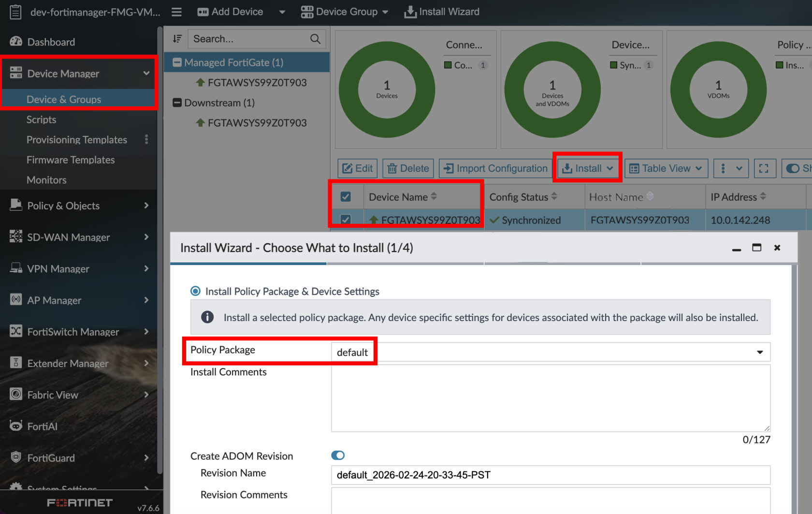Click the hamburger menu toggle icon
812x514 pixels.
[x=176, y=12]
